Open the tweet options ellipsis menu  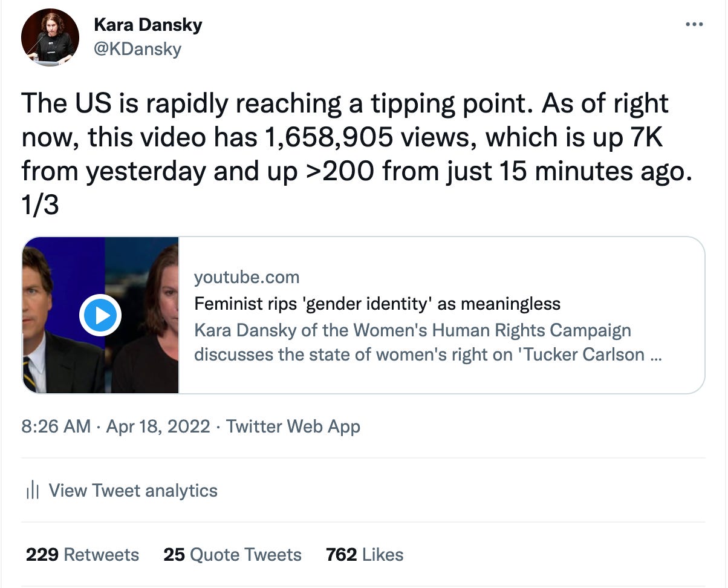pos(695,23)
